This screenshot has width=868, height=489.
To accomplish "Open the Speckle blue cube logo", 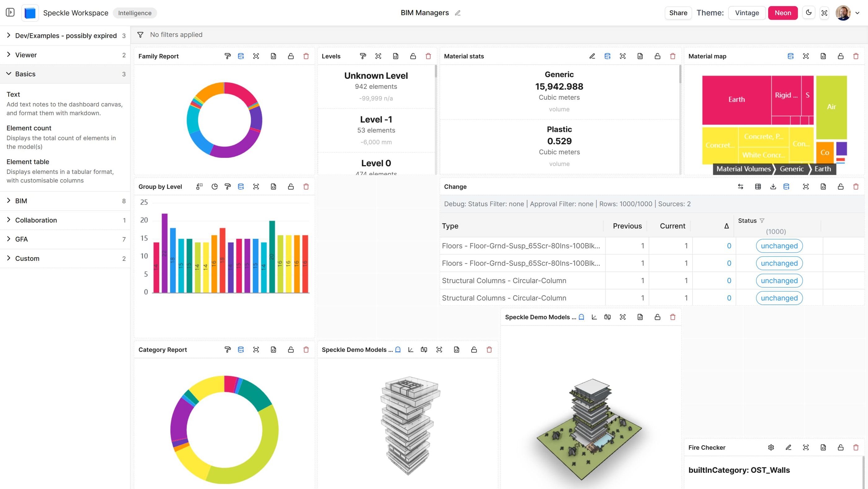I will tap(30, 13).
